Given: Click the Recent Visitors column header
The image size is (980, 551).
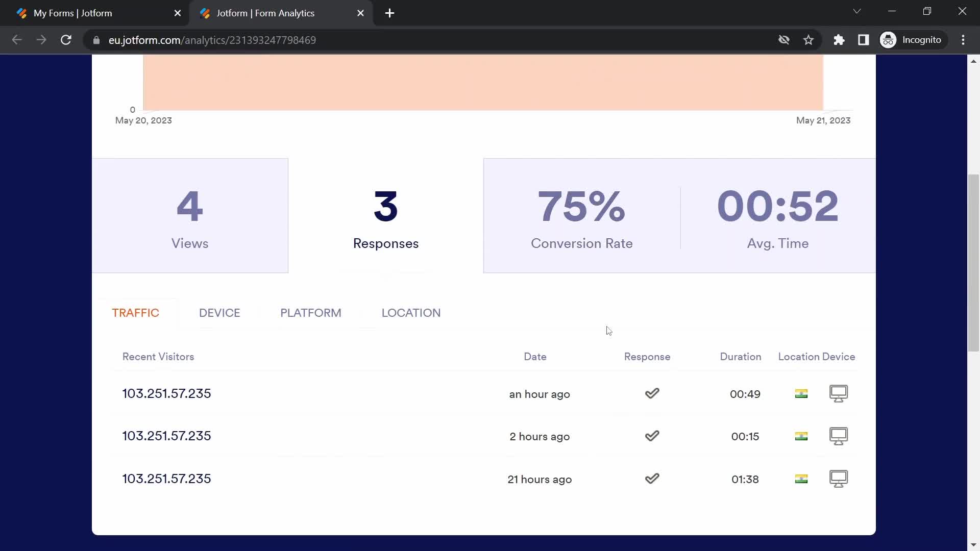Looking at the screenshot, I should pyautogui.click(x=158, y=357).
